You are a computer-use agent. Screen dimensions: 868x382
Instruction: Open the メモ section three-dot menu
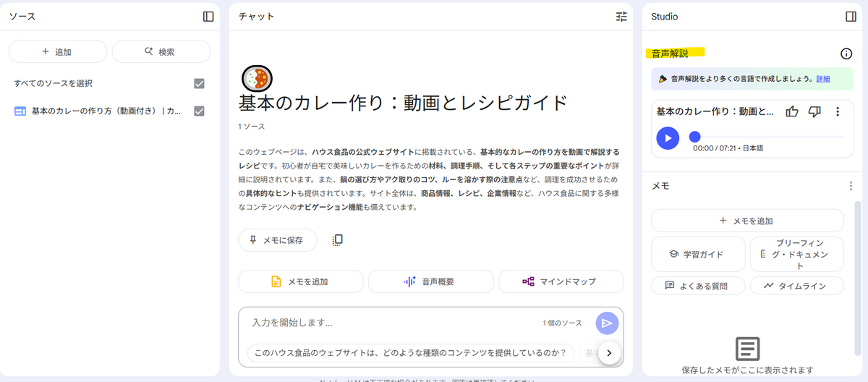(851, 186)
